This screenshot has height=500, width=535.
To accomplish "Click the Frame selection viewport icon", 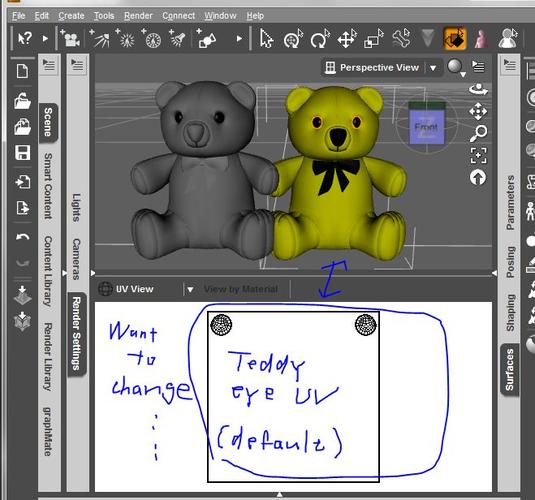I will [478, 156].
